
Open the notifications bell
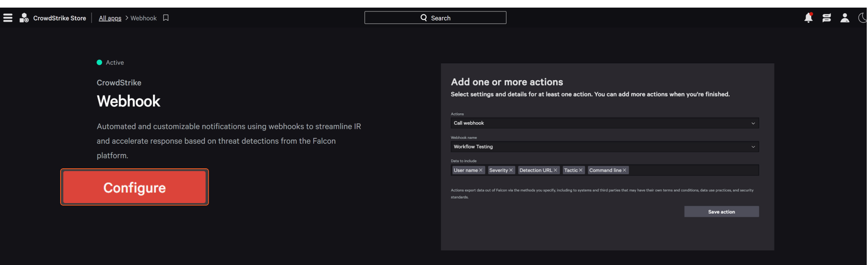pyautogui.click(x=808, y=18)
